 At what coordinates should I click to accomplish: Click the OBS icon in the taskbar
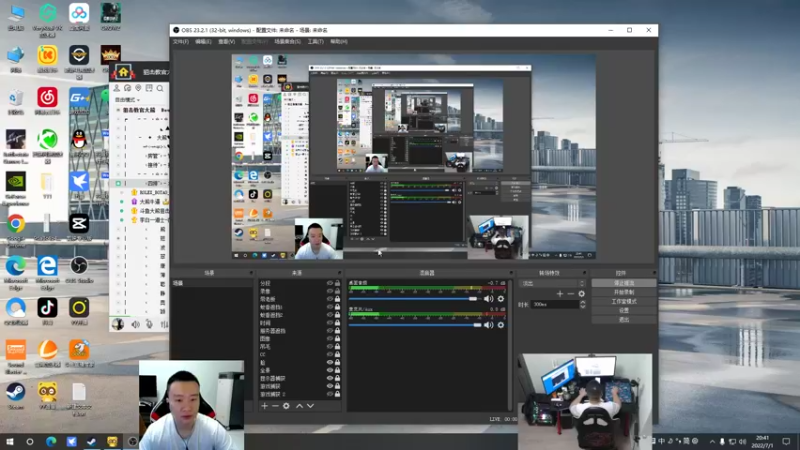[133, 442]
